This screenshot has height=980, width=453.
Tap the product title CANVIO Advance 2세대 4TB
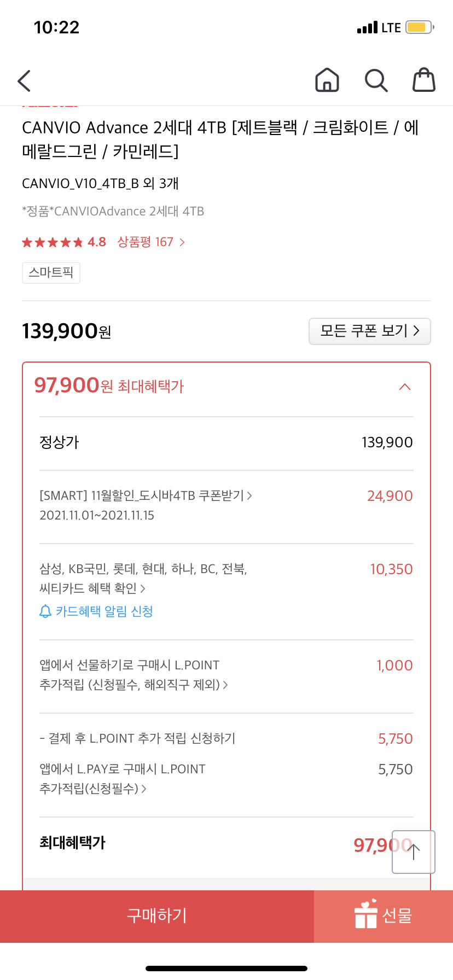point(220,139)
